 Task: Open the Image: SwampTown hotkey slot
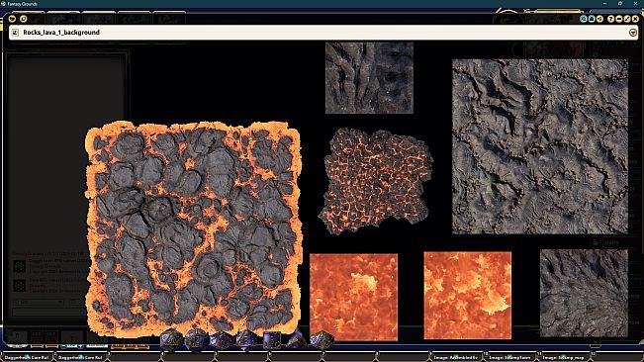pos(511,357)
